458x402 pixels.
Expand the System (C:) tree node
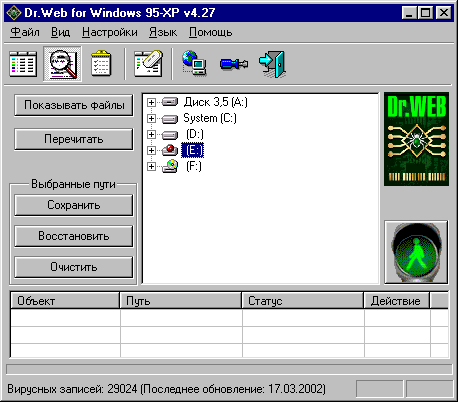click(151, 118)
